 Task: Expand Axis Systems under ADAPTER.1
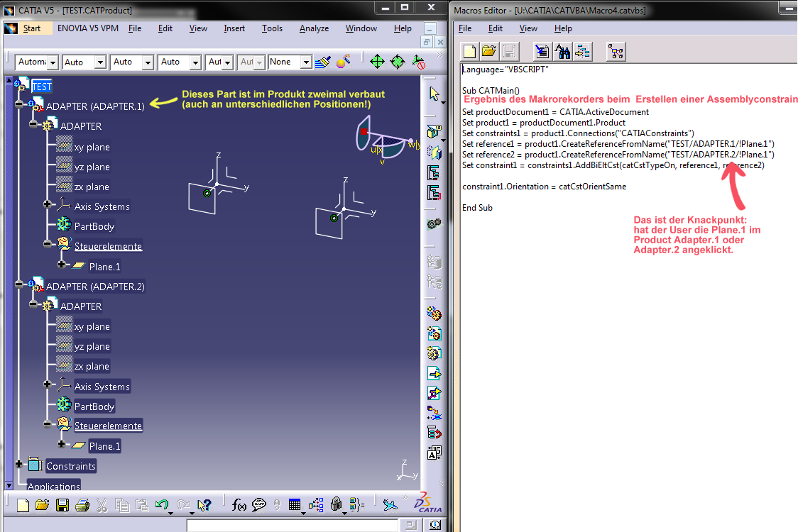[48, 204]
